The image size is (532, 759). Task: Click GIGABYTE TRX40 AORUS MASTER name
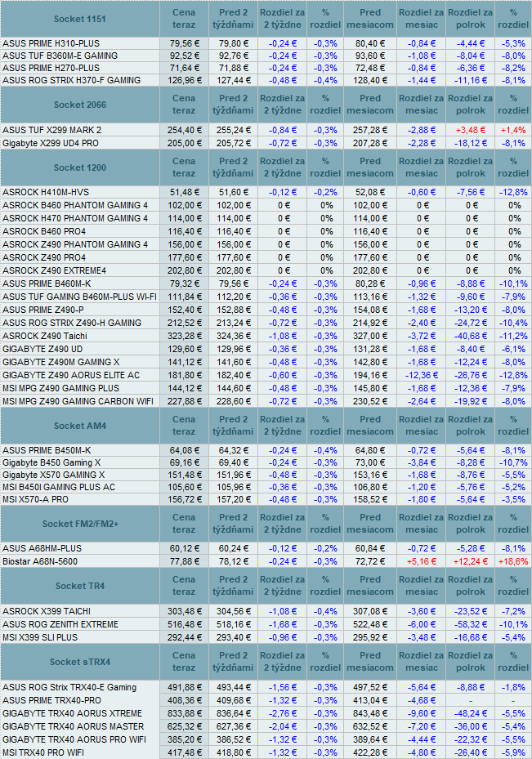73,726
